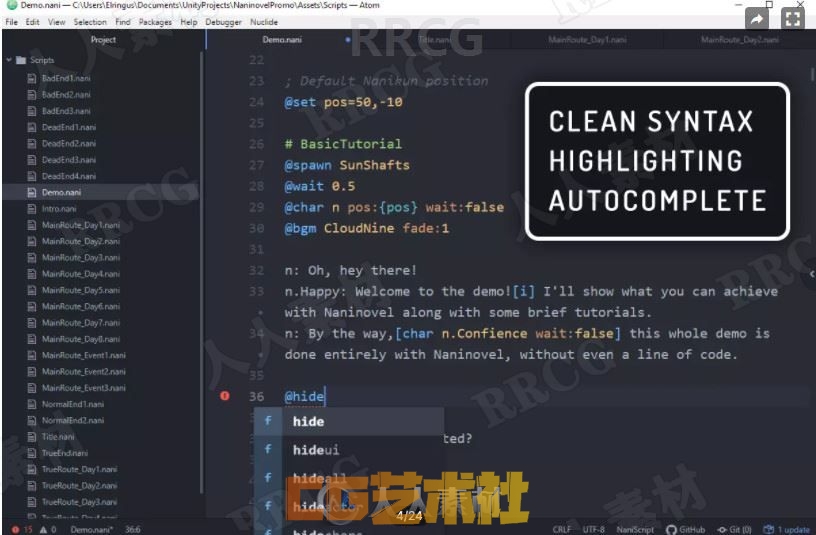Viewport: 816px width, 535px height.
Task: Open the Packages menu
Action: (155, 22)
